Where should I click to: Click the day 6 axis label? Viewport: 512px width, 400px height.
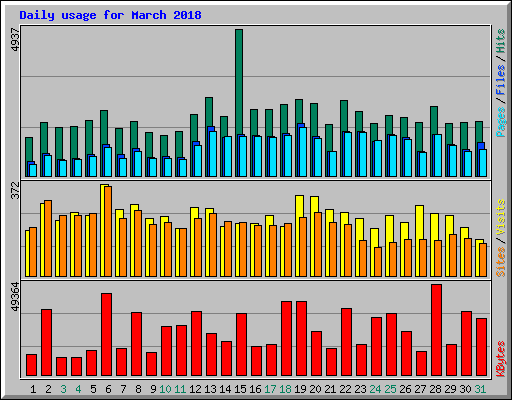coord(108,389)
